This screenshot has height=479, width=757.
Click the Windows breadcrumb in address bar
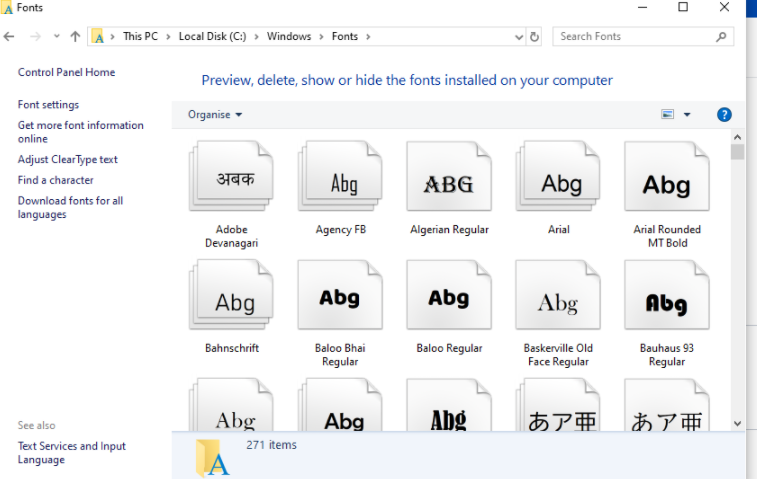(x=288, y=37)
